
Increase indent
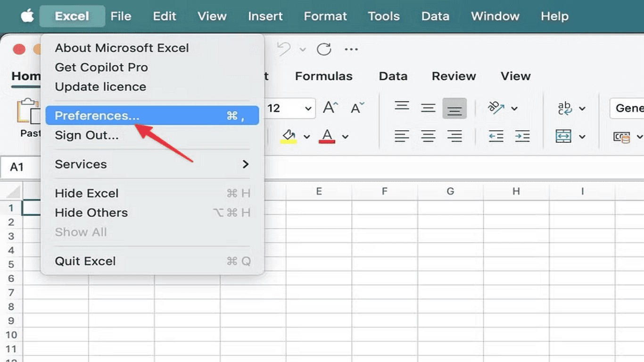coord(522,136)
